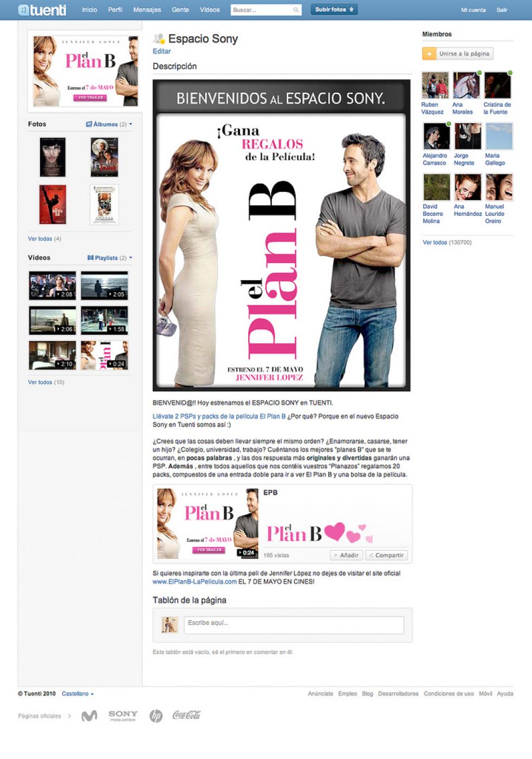Click the Coca-Cola official page logo
The height and width of the screenshot is (759, 532).
[186, 716]
